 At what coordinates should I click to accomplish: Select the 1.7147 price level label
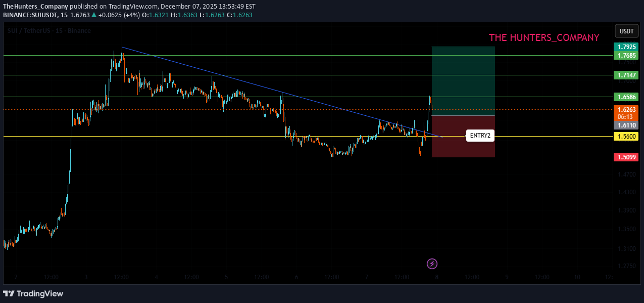pyautogui.click(x=626, y=75)
